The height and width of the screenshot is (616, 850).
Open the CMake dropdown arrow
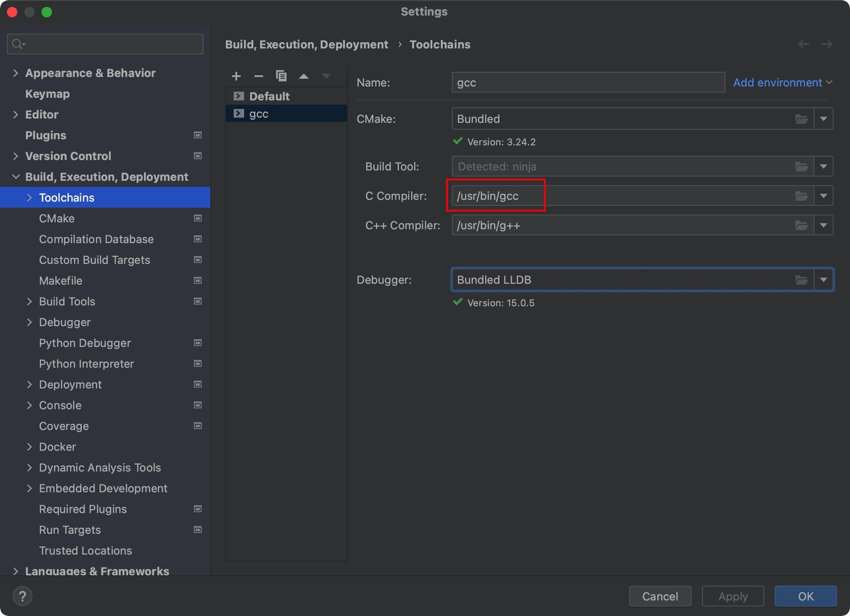(x=824, y=119)
